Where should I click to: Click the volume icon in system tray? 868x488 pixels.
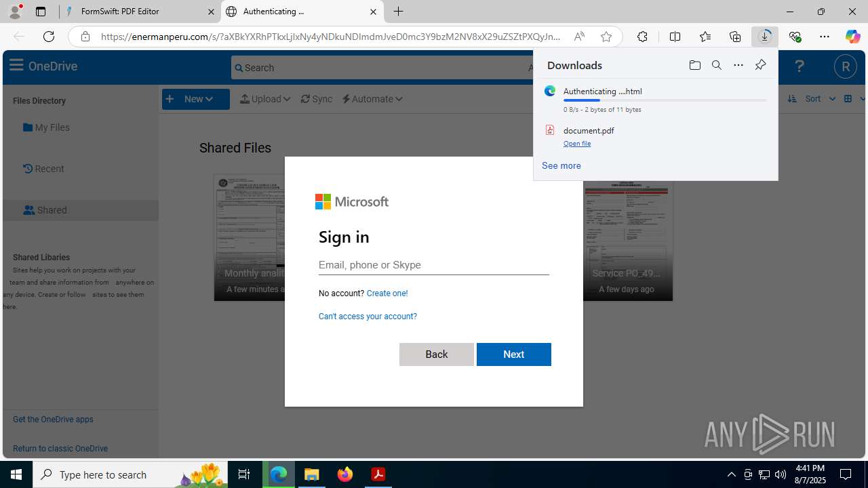pos(781,474)
